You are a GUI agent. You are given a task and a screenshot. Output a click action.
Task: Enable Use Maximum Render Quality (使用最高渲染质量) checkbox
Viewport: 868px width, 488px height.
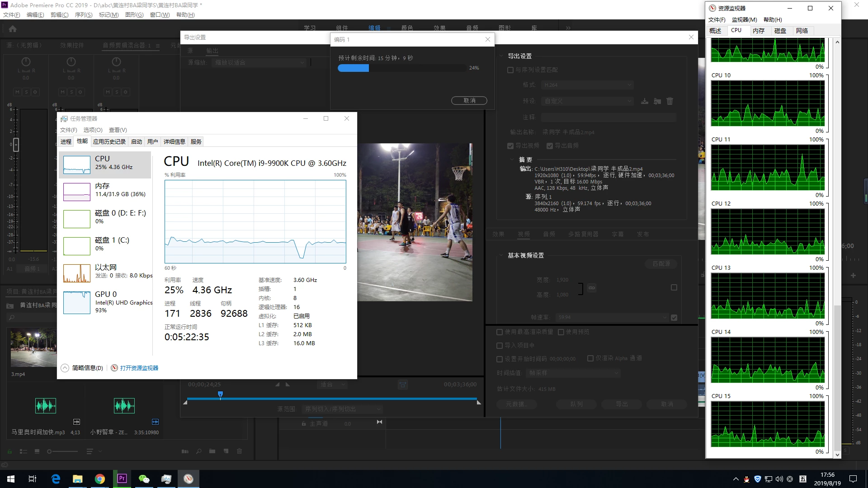coord(500,332)
